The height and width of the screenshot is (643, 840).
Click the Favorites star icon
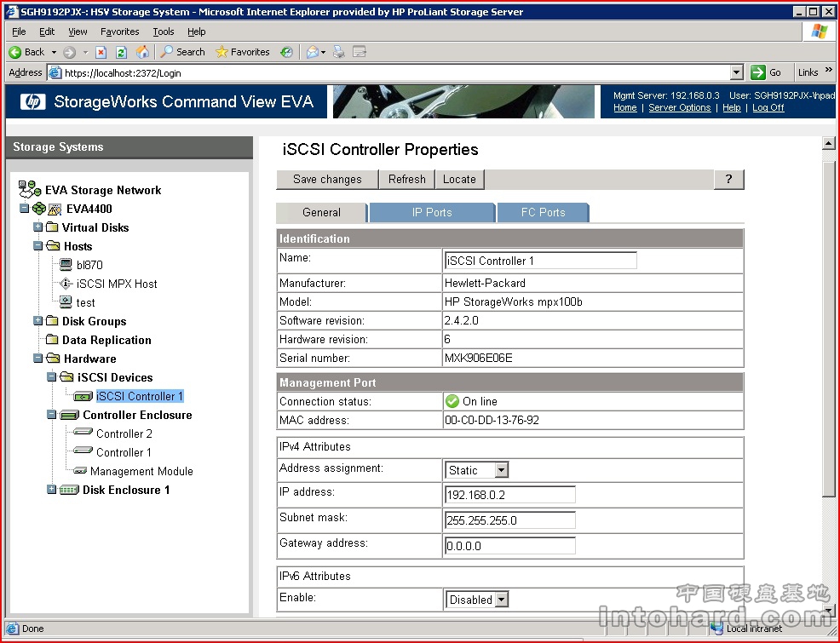222,52
